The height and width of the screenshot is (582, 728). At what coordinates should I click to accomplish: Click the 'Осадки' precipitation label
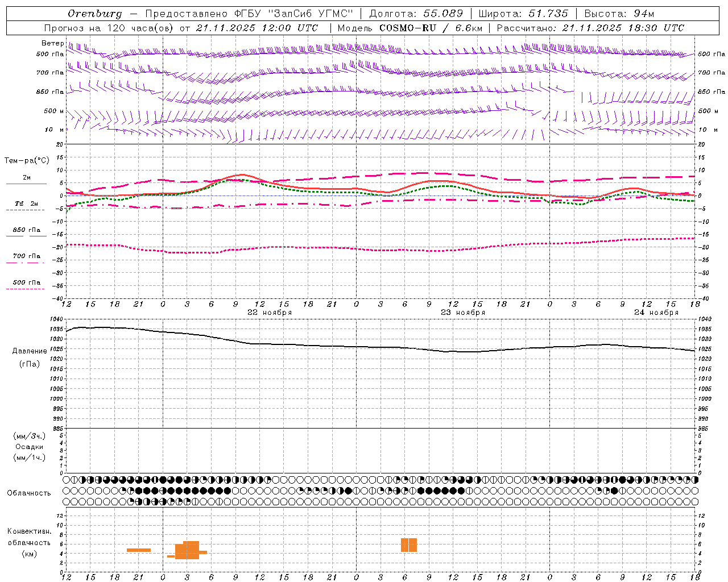30,447
